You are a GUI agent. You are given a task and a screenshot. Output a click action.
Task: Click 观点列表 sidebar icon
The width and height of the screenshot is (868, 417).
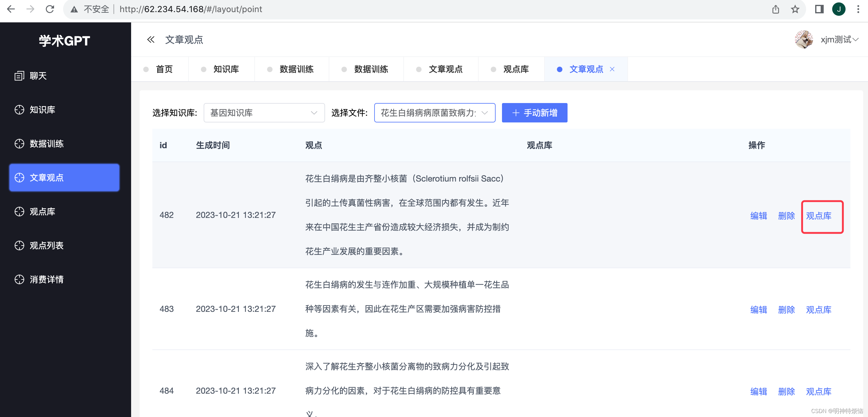(x=19, y=245)
